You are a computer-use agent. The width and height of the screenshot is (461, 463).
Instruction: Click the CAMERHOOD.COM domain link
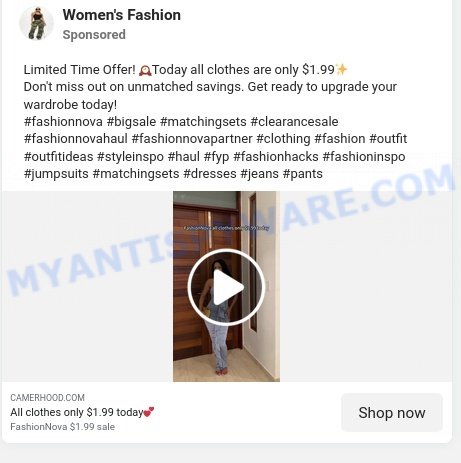click(x=47, y=398)
